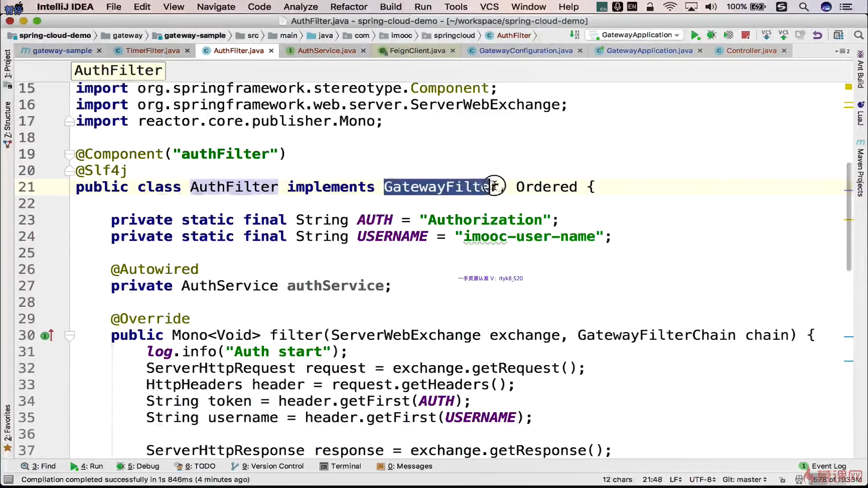
Task: Toggle the read-only lock icon in the status bar
Action: [x=783, y=480]
